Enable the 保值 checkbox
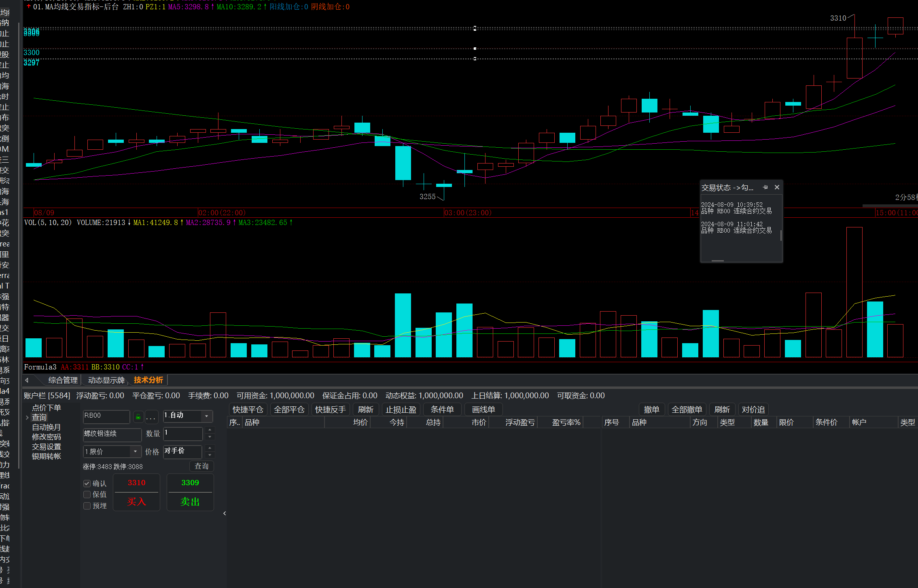The width and height of the screenshot is (918, 588). pyautogui.click(x=87, y=495)
